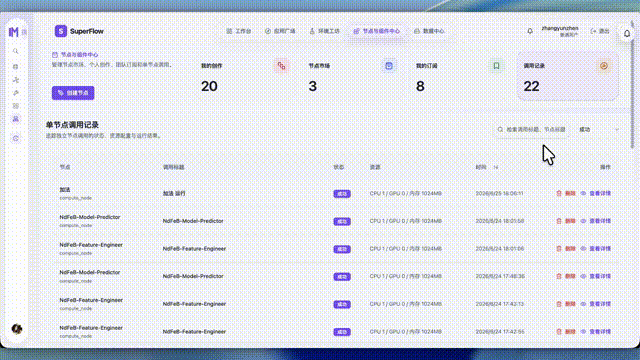The image size is (640, 360).
Task: Click the trash delete icon in 加法 row
Action: (559, 193)
